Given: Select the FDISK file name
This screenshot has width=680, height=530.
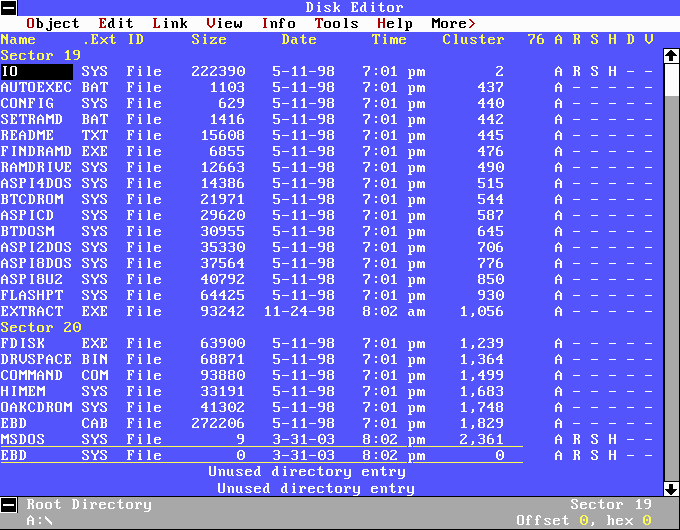Looking at the screenshot, I should click(x=23, y=344).
